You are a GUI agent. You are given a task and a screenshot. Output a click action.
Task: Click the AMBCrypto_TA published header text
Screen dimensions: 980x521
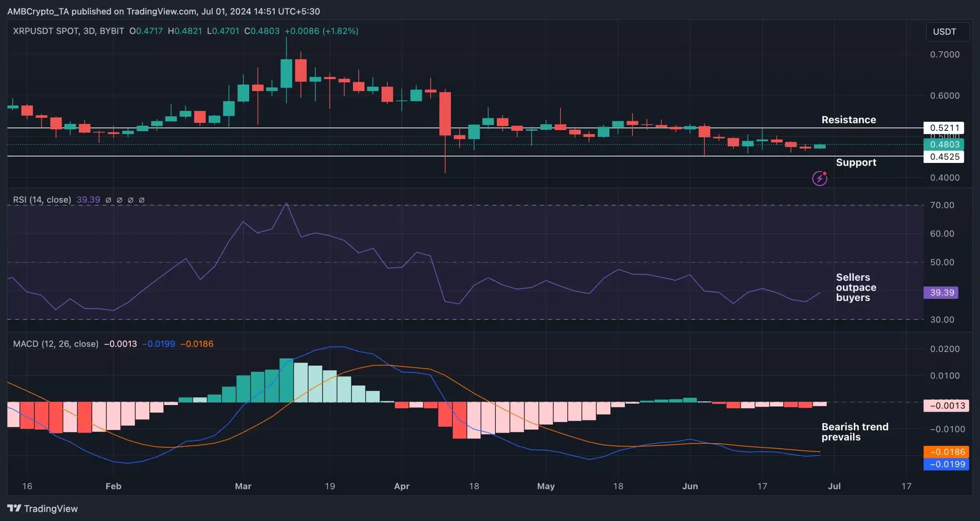click(x=163, y=11)
